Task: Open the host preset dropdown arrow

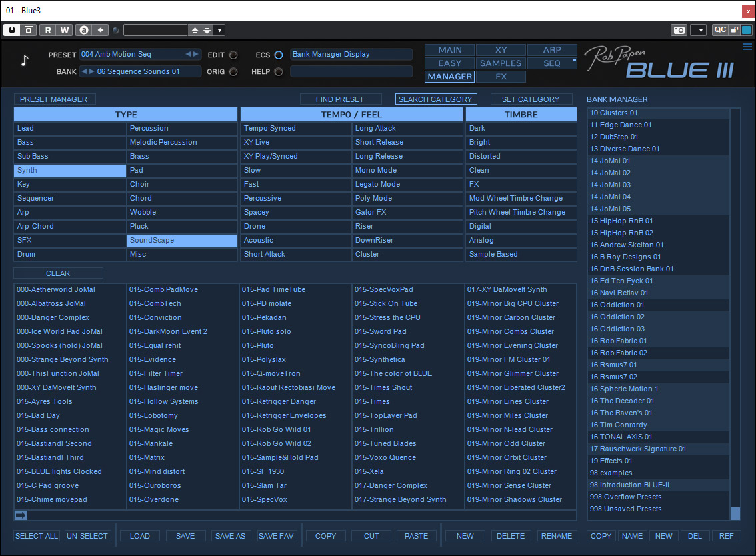Action: pyautogui.click(x=219, y=30)
